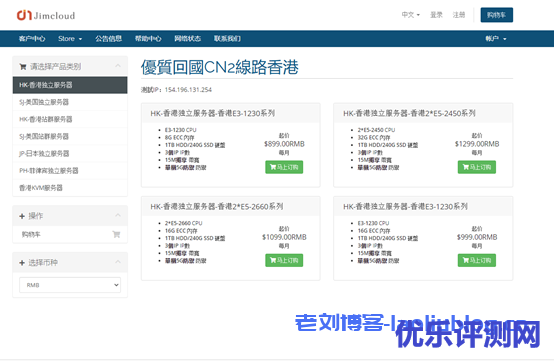Select JP-日本独立服务器 category
The image size is (554, 361).
tap(70, 153)
